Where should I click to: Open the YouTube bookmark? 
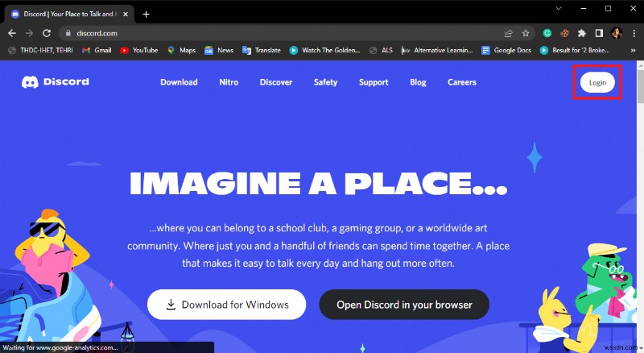tap(138, 50)
